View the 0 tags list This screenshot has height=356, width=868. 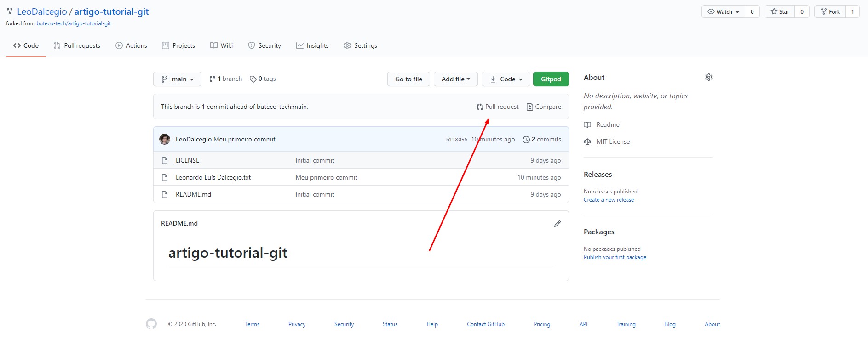tap(263, 79)
